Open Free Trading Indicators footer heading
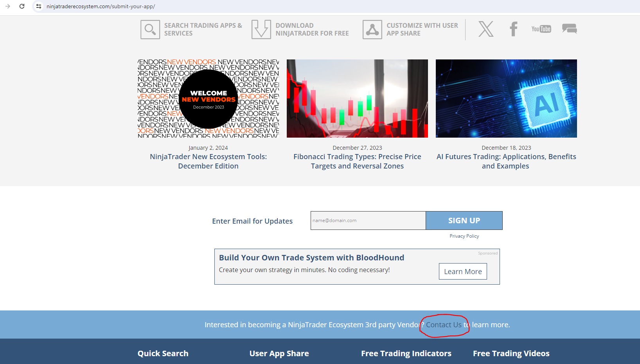 (x=406, y=353)
